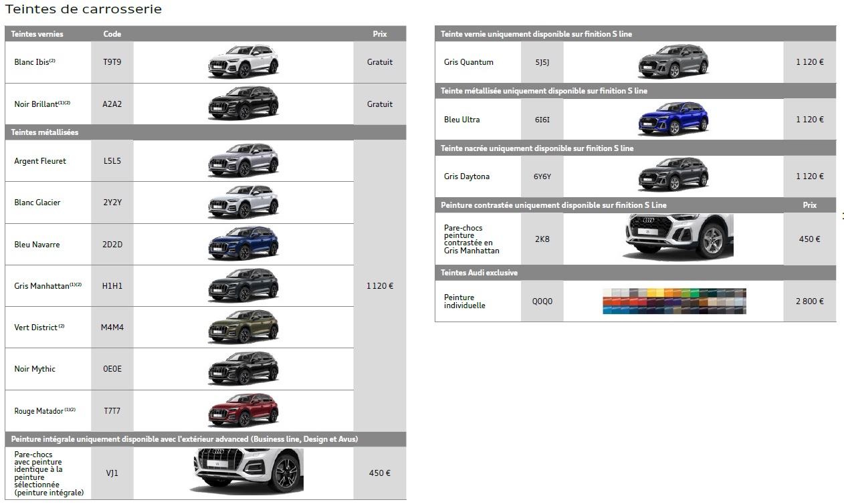Select the Gris Daytona label
The image size is (844, 504).
467,176
